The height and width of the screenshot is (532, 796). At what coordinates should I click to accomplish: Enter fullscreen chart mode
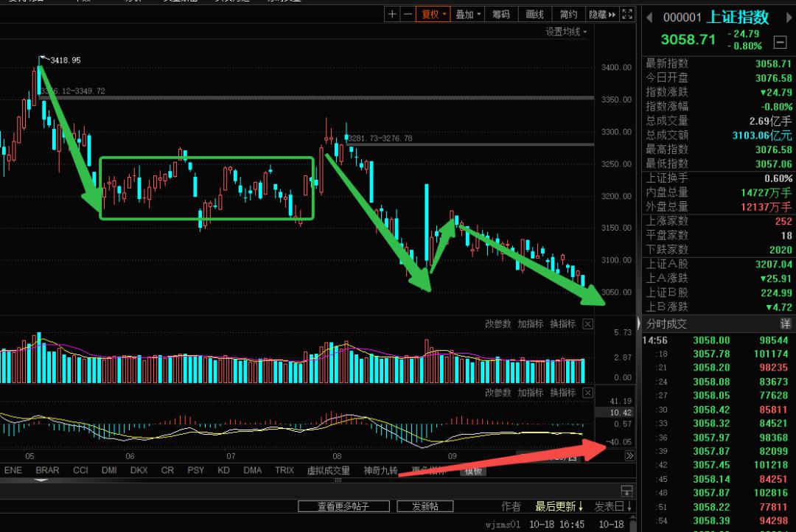coord(627,14)
